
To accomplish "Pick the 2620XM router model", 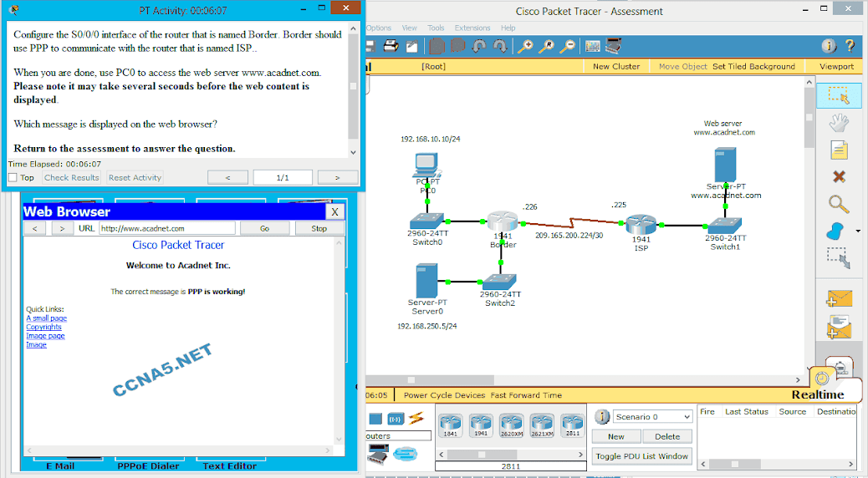I will [512, 426].
